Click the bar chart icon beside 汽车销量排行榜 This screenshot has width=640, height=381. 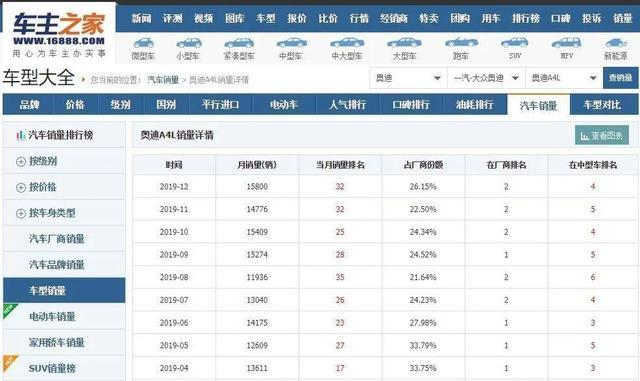tap(20, 135)
